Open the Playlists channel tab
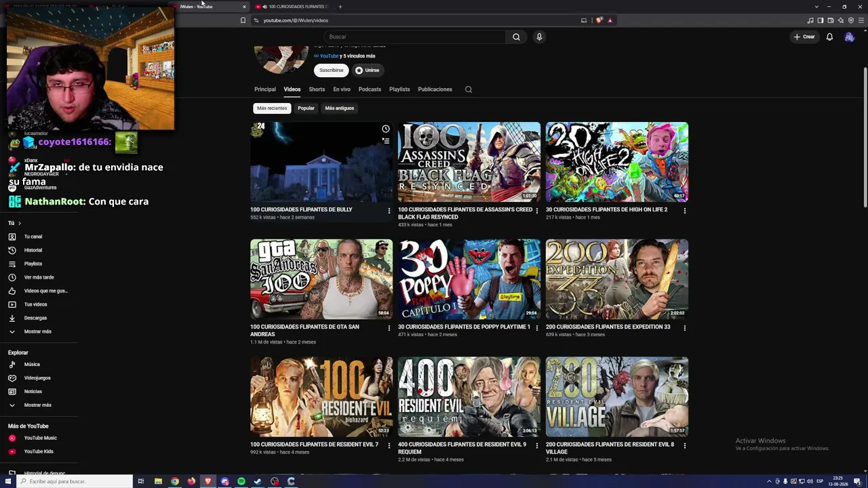Image resolution: width=868 pixels, height=488 pixels. pyautogui.click(x=399, y=89)
